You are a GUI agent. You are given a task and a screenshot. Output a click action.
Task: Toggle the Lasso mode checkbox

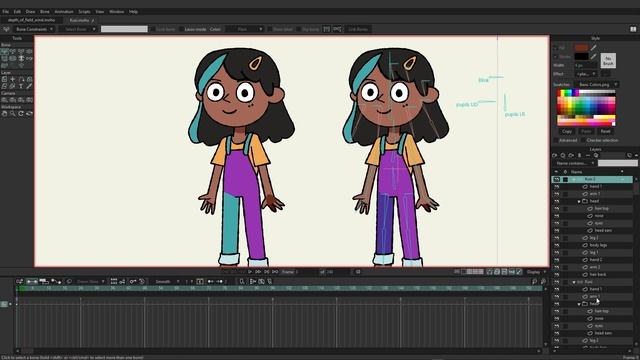(x=182, y=29)
